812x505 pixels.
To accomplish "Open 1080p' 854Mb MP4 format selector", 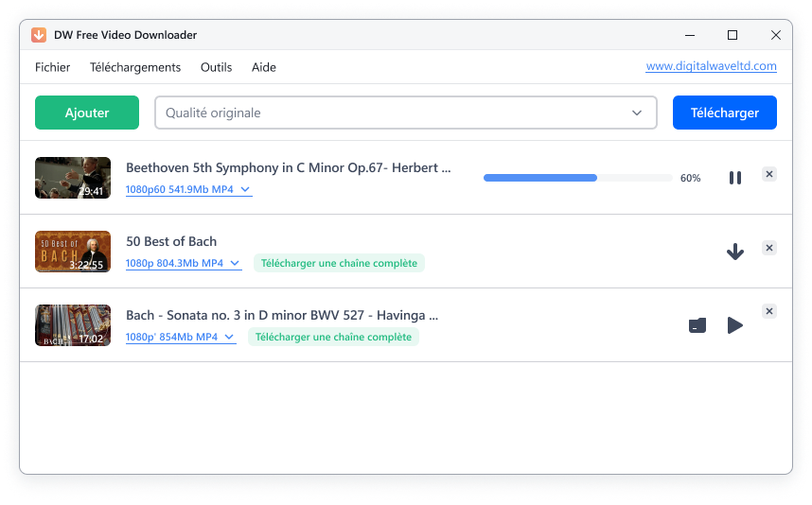I will pos(180,338).
